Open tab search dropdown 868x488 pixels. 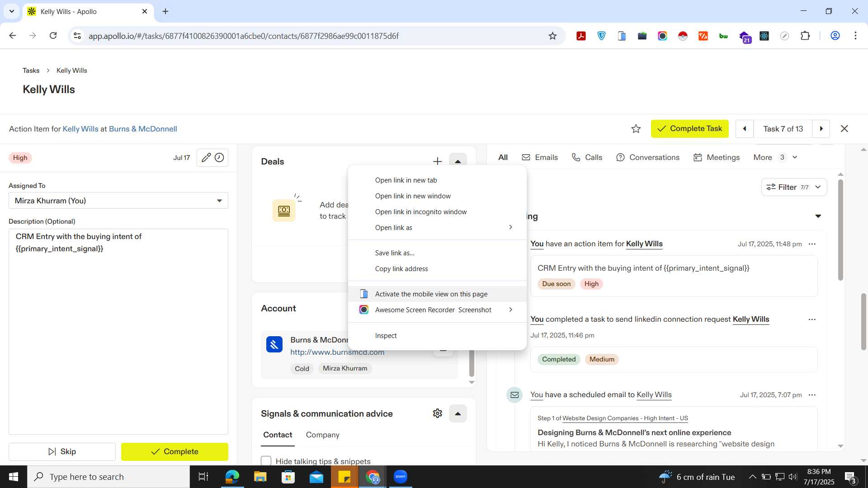click(11, 11)
